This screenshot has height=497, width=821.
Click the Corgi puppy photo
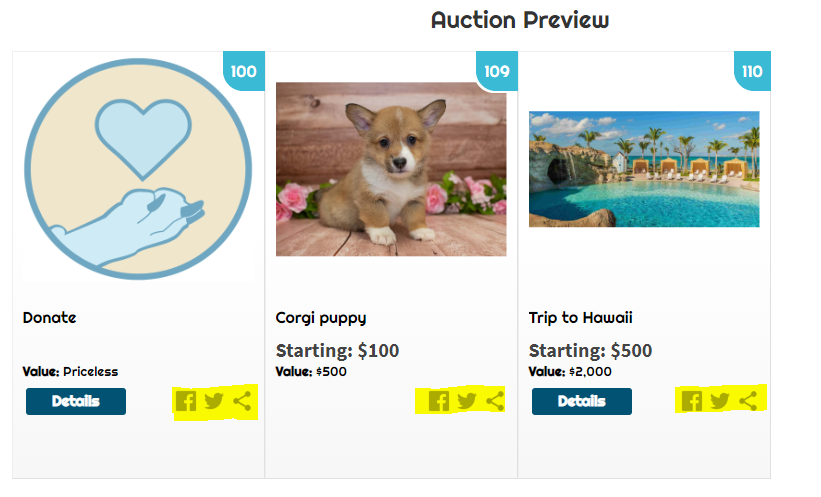pyautogui.click(x=391, y=169)
